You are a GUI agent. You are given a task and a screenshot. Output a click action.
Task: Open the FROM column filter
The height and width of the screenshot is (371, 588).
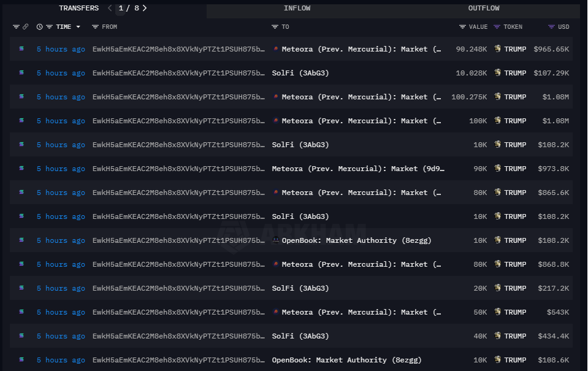(x=95, y=27)
